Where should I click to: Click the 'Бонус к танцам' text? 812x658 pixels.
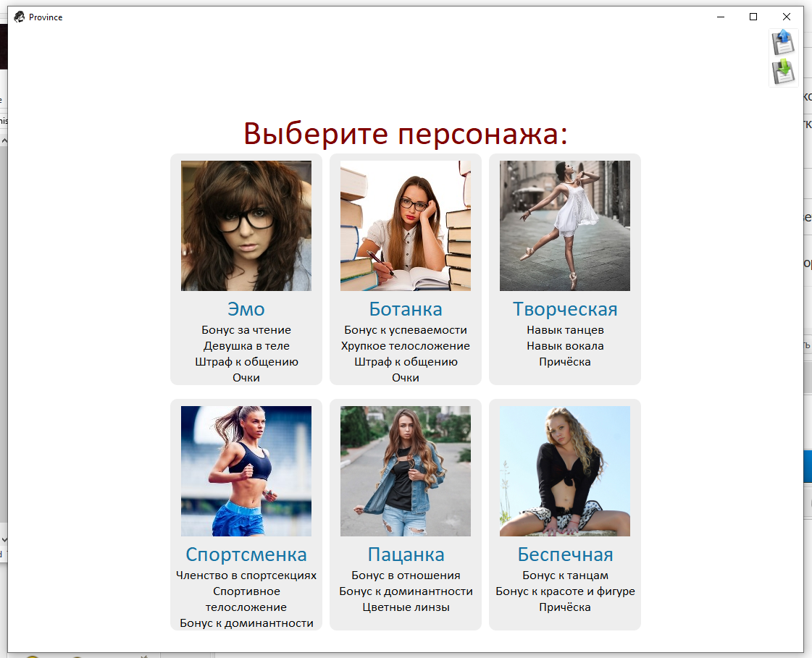[x=565, y=575]
